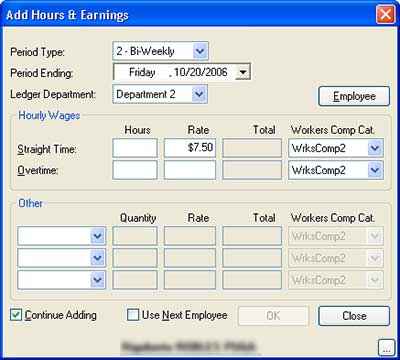Open Overtime Workers Comp dropdown
The width and height of the screenshot is (400, 360).
375,170
